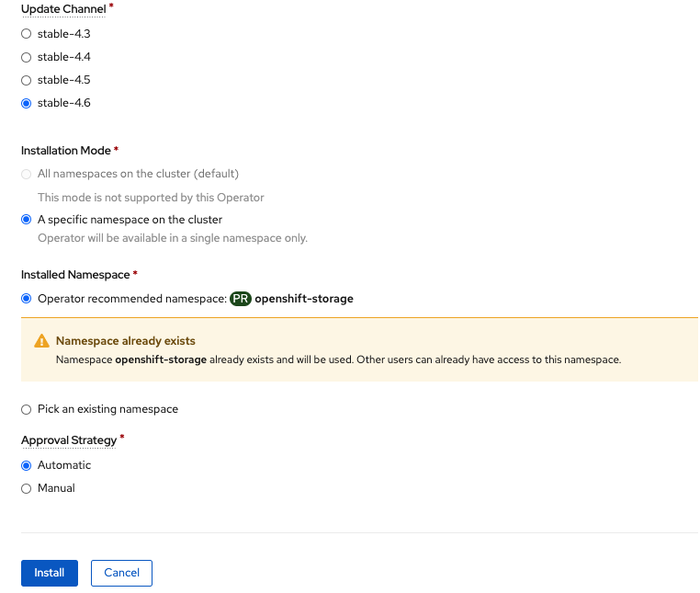Click the Install button

tap(50, 573)
